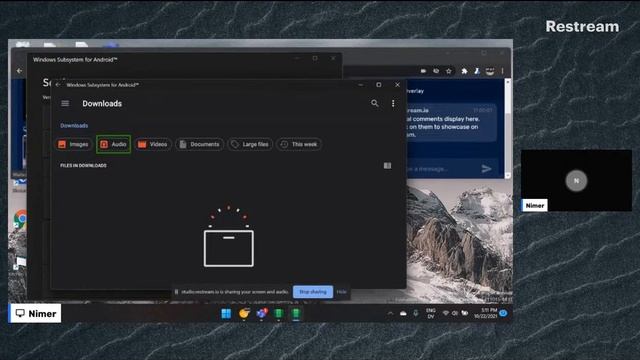Viewport: 640px width, 360px height.
Task: Click the Stop sharing button
Action: 313,292
